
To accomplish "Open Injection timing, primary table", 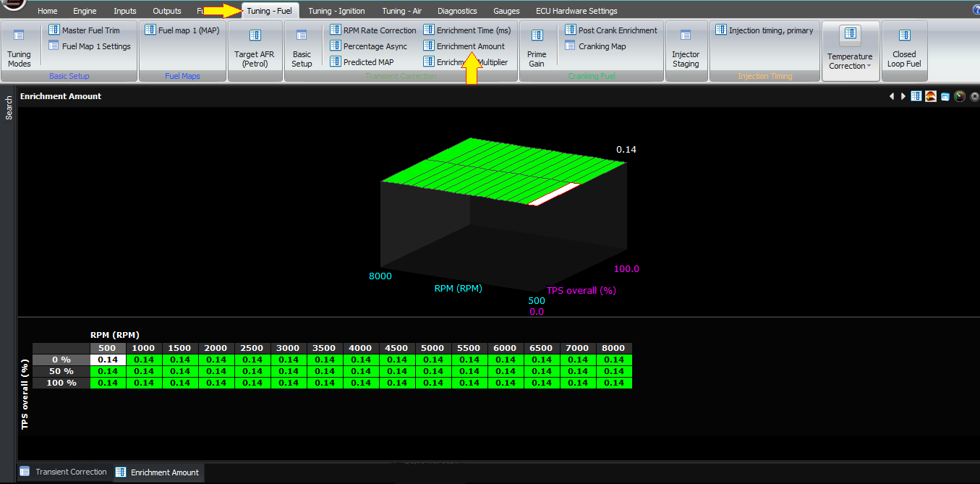I will click(x=764, y=30).
